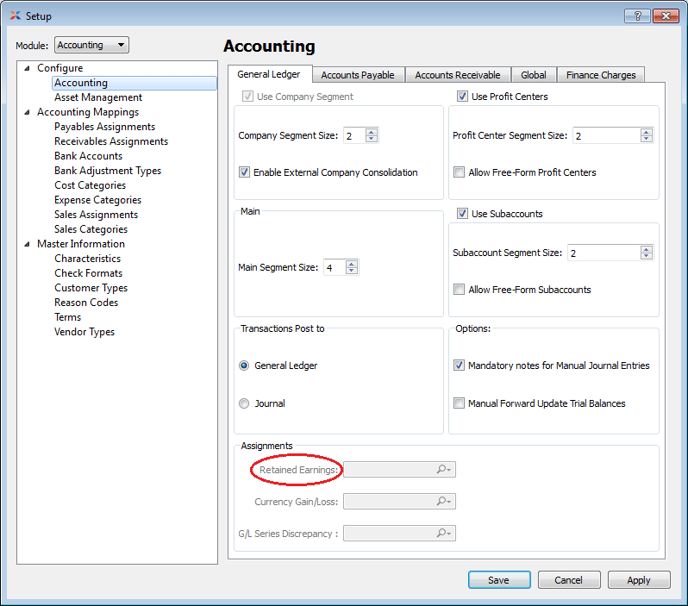This screenshot has width=688, height=606.
Task: Select Bank Accounts in the tree
Action: 88,156
